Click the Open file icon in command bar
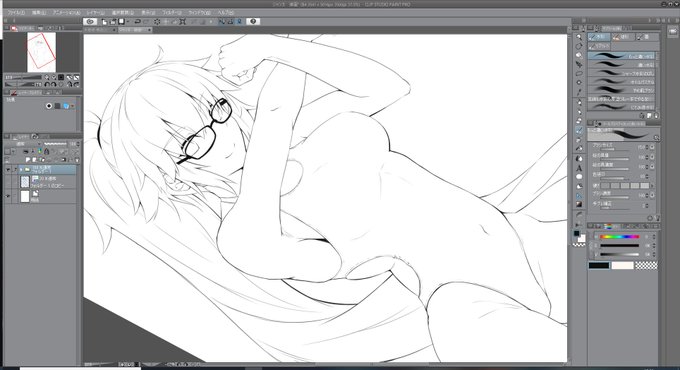This screenshot has width=680, height=370. click(113, 21)
